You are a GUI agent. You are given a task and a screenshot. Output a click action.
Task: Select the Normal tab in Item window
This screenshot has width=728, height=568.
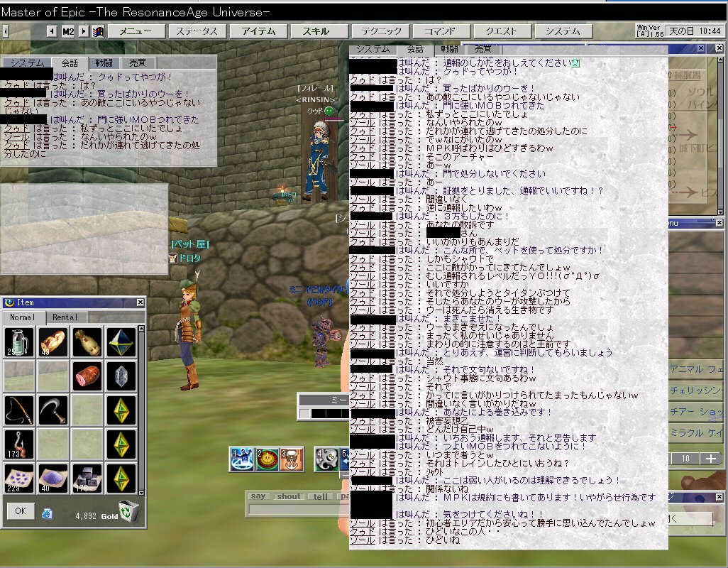click(x=23, y=317)
